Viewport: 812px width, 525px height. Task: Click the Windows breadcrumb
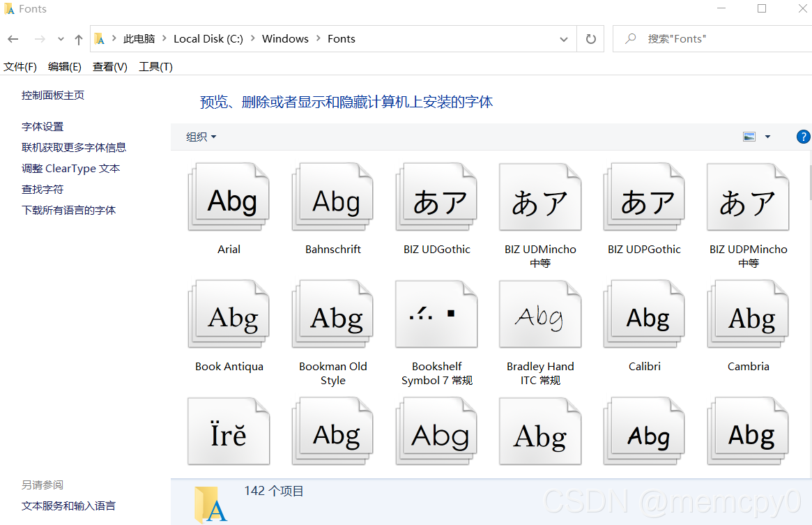coord(285,39)
